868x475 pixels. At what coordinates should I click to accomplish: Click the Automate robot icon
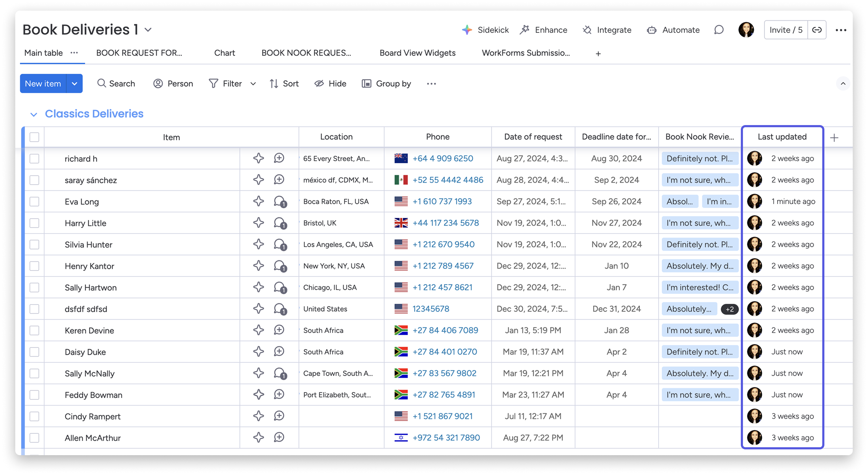point(651,30)
